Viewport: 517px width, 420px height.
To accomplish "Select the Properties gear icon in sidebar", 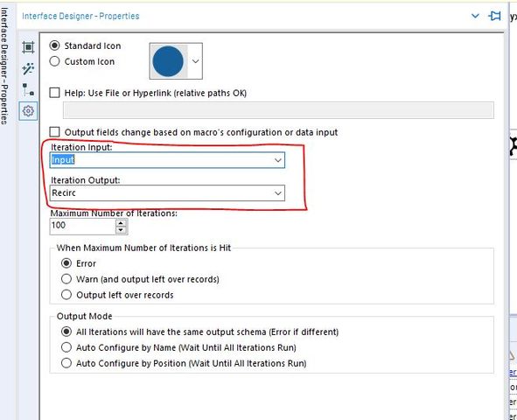I will [x=28, y=111].
